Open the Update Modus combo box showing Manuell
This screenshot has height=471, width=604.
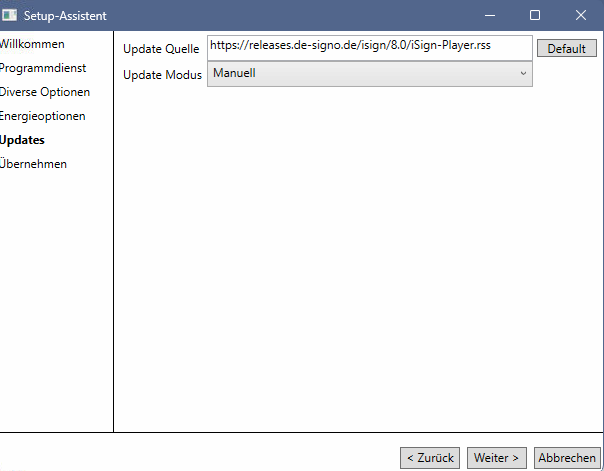[x=370, y=74]
